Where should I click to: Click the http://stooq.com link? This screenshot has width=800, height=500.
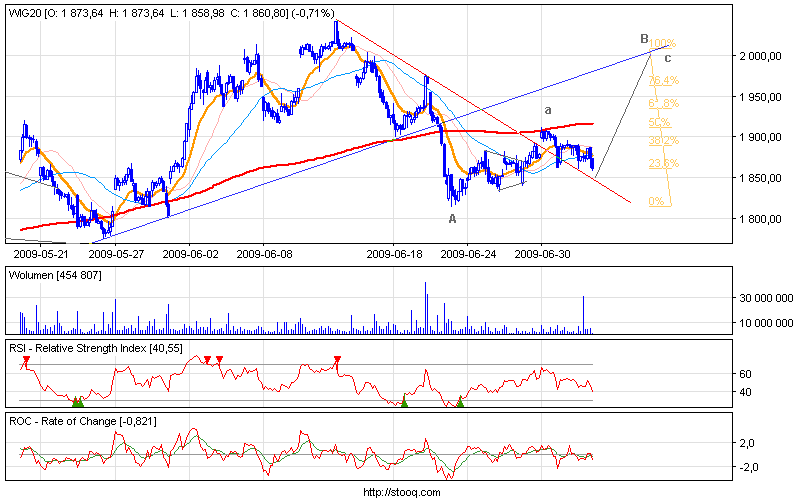point(402,492)
